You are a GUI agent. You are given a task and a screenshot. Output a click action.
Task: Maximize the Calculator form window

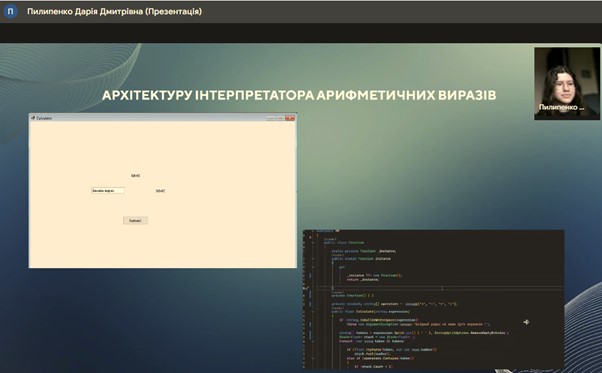280,118
